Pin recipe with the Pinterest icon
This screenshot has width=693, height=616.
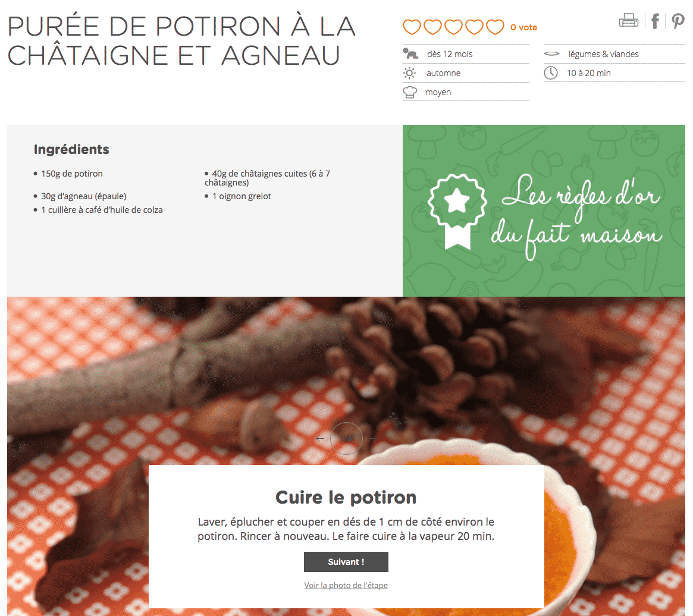click(x=678, y=21)
